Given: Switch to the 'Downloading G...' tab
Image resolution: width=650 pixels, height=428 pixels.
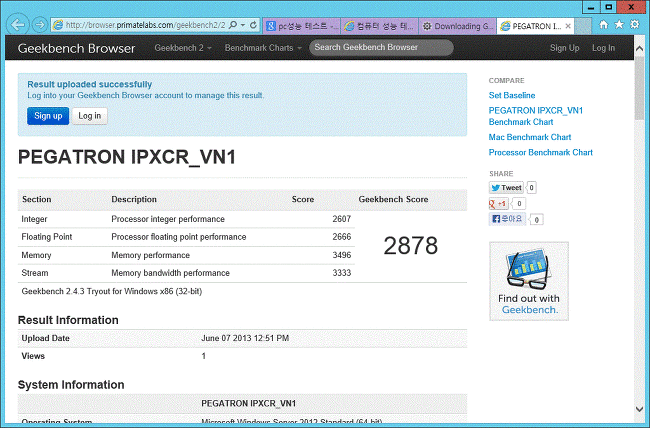Looking at the screenshot, I should (457, 26).
